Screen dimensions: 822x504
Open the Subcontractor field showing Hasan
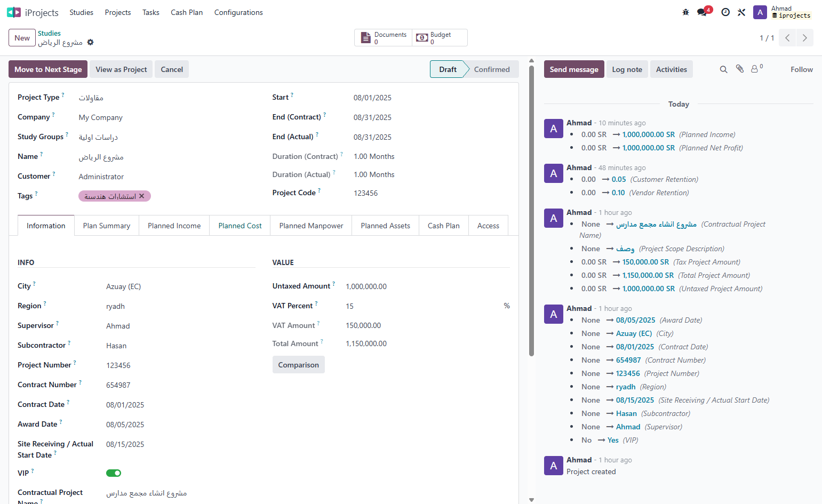tap(180, 346)
